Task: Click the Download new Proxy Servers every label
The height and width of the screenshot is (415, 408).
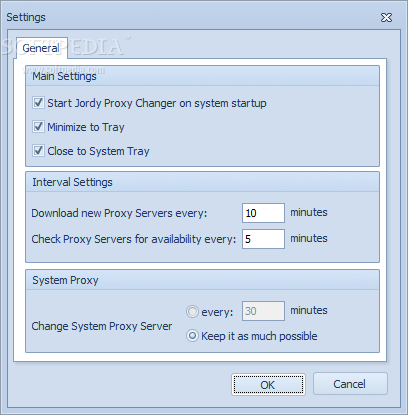Action: point(119,213)
